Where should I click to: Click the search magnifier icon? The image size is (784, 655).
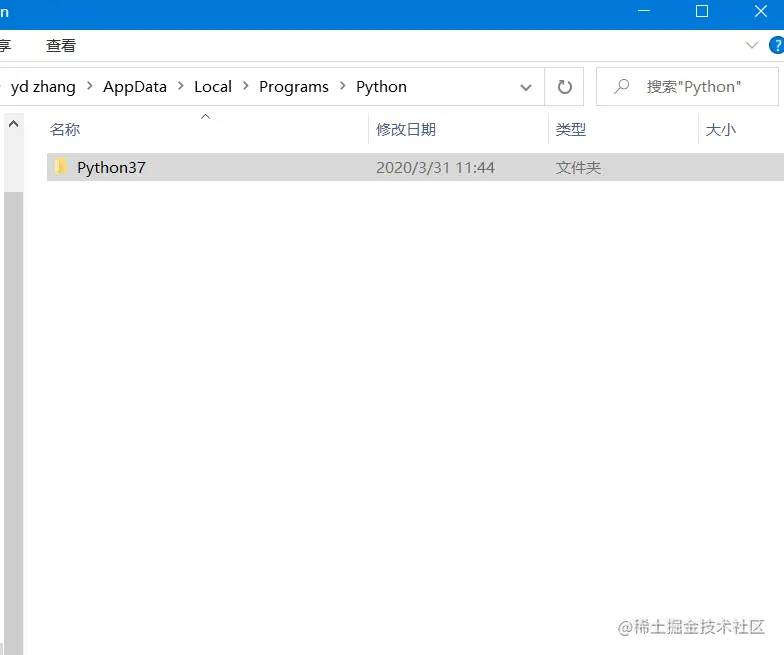(621, 87)
